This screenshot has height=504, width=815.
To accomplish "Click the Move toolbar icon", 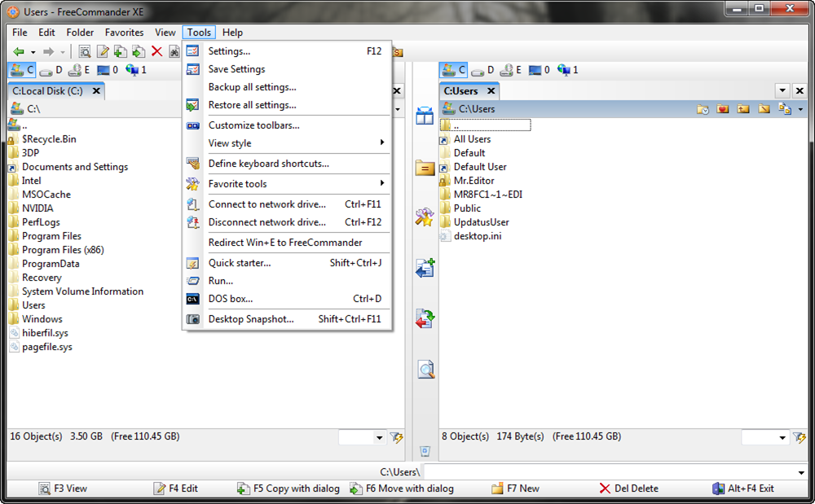I will [x=139, y=51].
